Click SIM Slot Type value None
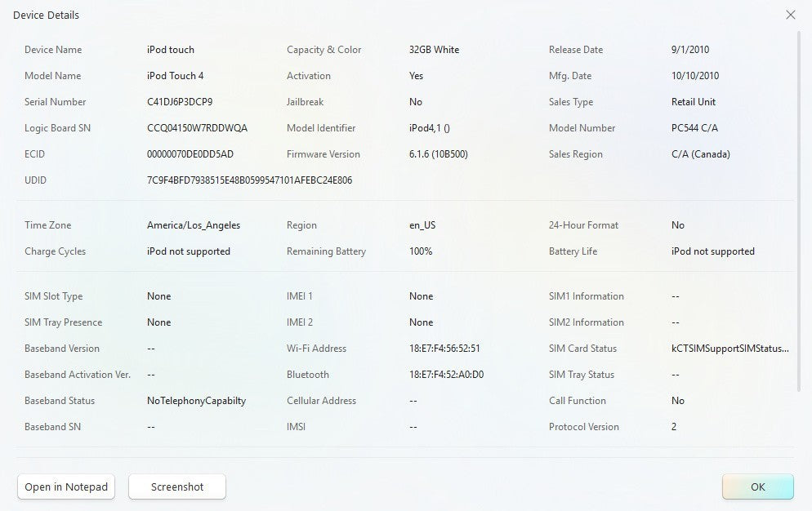This screenshot has height=511, width=812. [x=159, y=296]
